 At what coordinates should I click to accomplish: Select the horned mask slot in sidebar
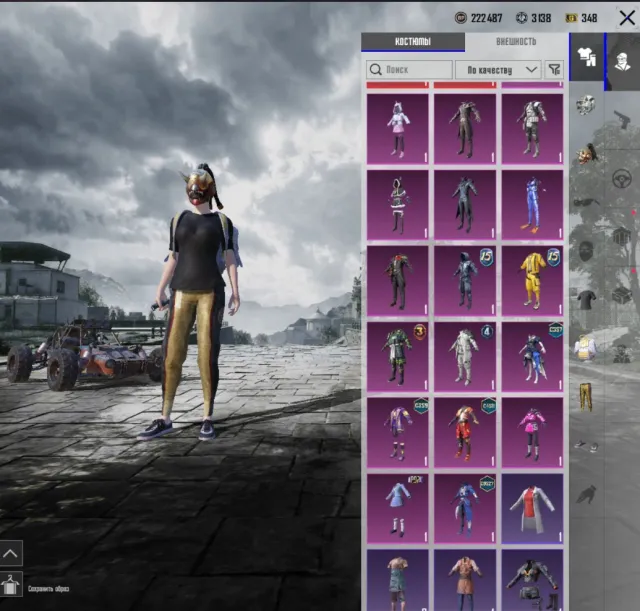coord(587,154)
